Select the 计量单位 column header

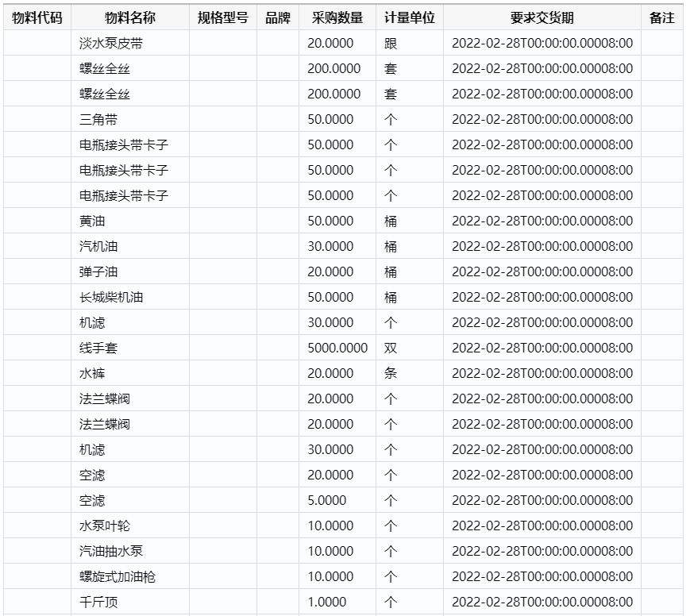pyautogui.click(x=410, y=18)
